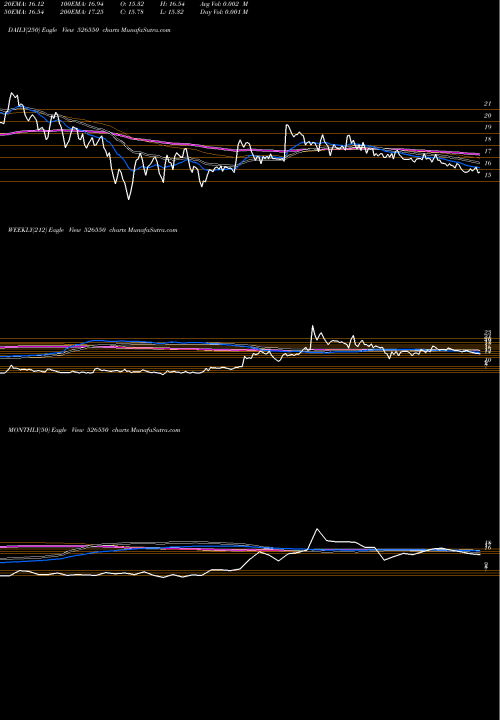
Task: Click the WEEKLY chart title text
Action: pos(92,230)
